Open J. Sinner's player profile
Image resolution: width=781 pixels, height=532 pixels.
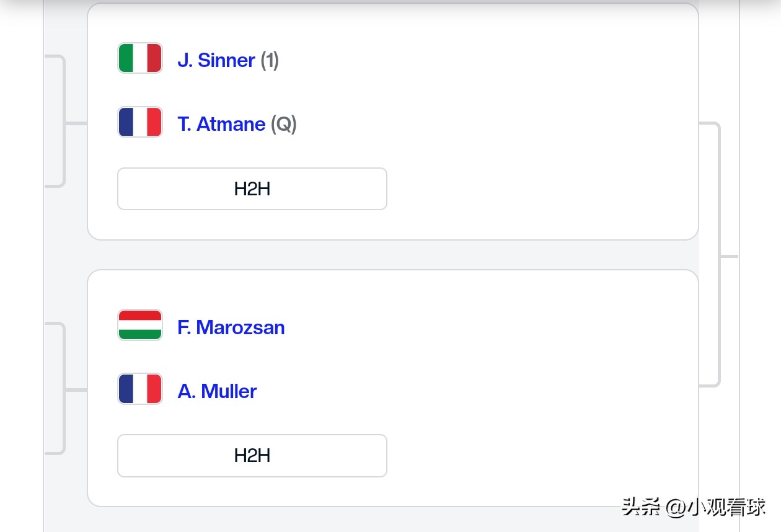click(x=216, y=60)
